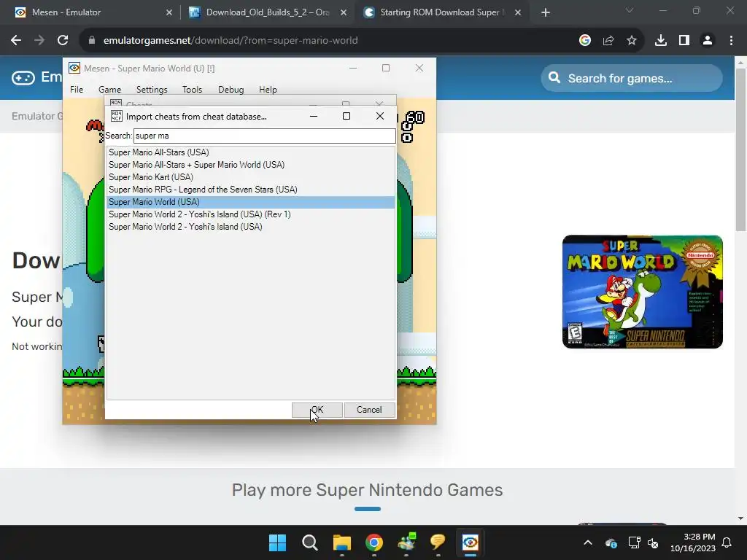Click the browser forward arrow

click(39, 41)
